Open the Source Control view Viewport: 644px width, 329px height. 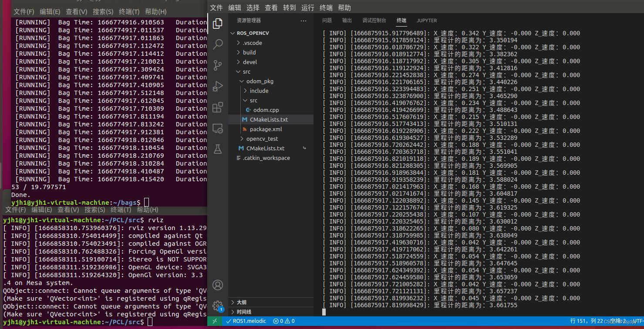coord(218,65)
